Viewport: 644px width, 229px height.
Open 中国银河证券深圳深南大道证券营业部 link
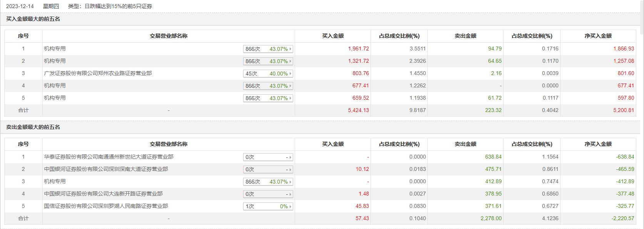[106, 169]
